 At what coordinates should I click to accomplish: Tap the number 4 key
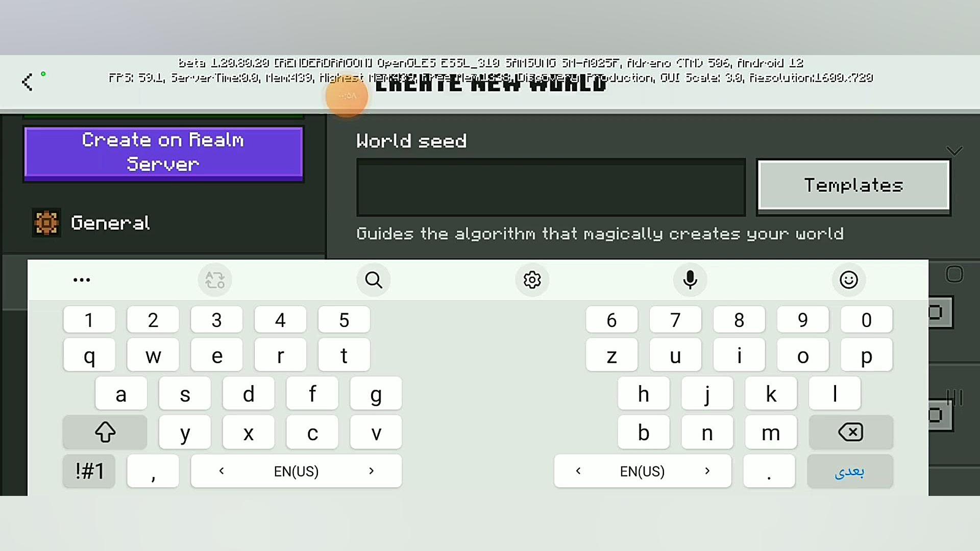click(280, 320)
